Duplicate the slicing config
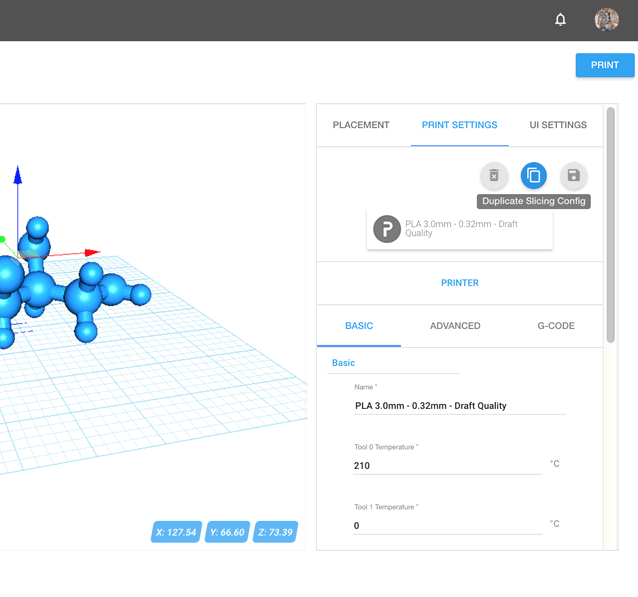 click(x=533, y=175)
